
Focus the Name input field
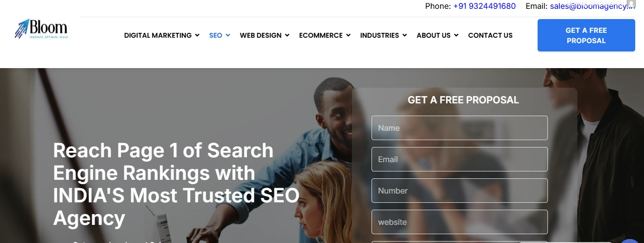click(459, 128)
